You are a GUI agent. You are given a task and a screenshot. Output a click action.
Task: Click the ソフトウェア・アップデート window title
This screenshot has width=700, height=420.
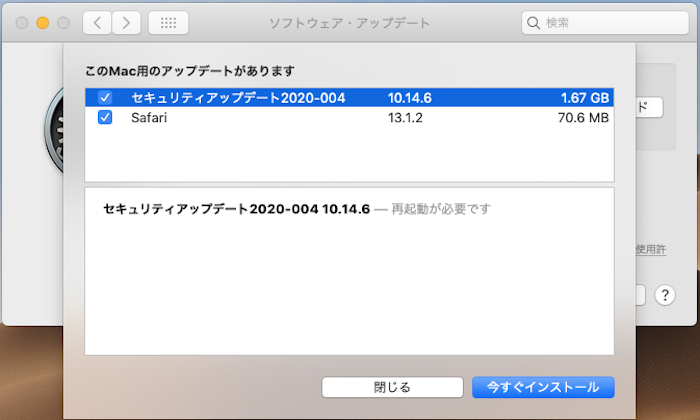click(349, 22)
